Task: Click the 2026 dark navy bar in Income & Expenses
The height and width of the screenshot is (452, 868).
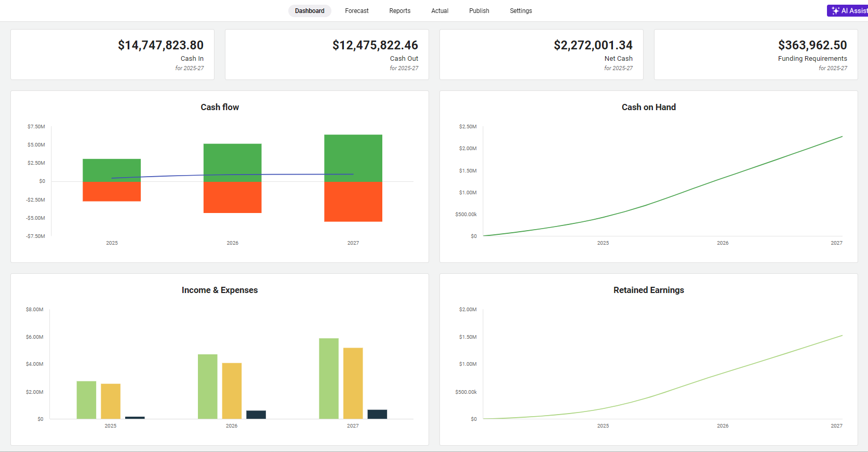Action: point(256,415)
